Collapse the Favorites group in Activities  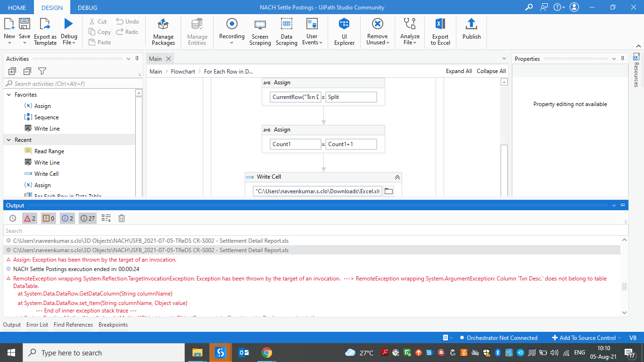pyautogui.click(x=9, y=95)
